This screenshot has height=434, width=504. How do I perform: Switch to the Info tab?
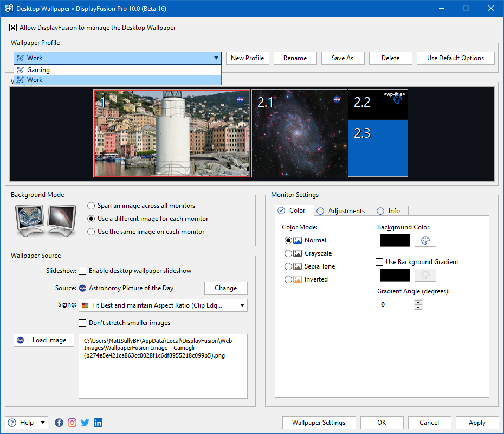391,211
